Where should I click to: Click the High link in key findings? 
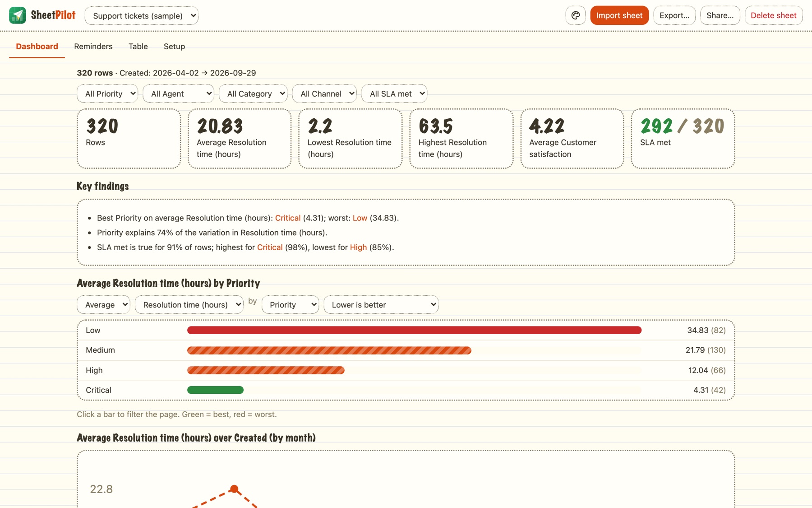click(358, 247)
